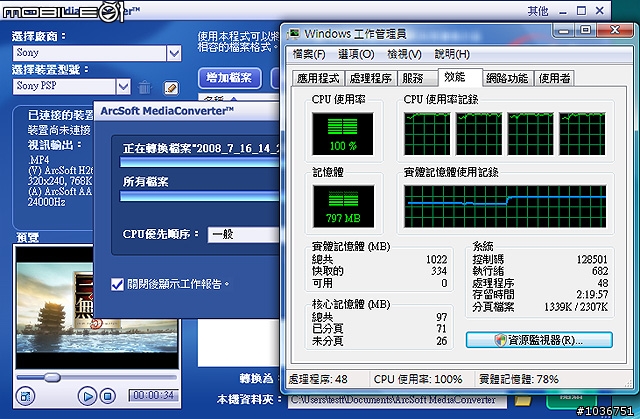The width and height of the screenshot is (640, 419).
Task: Click the 分頁檔案 value 1339K / 2307K
Action: coord(576,307)
